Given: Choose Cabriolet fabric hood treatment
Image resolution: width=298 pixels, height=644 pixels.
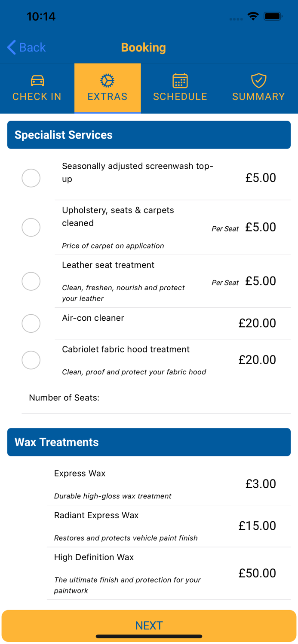Looking at the screenshot, I should click(31, 360).
